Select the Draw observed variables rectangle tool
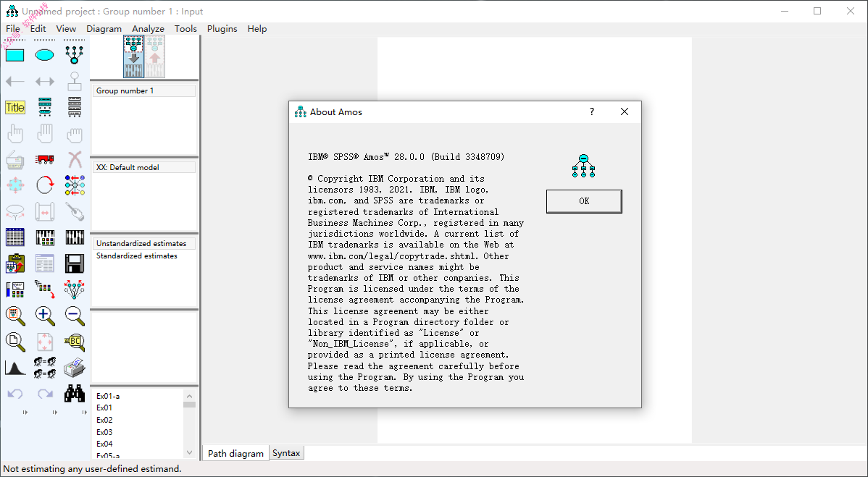This screenshot has width=868, height=477. tap(15, 55)
